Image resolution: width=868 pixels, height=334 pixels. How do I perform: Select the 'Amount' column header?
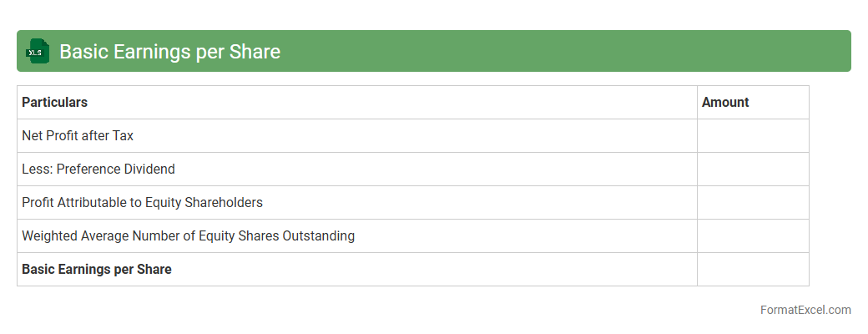point(725,103)
